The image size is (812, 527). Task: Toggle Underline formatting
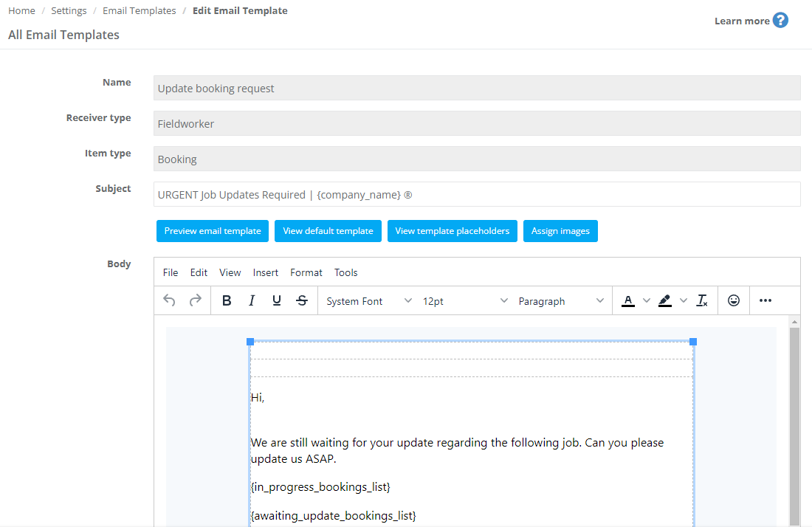(x=277, y=300)
